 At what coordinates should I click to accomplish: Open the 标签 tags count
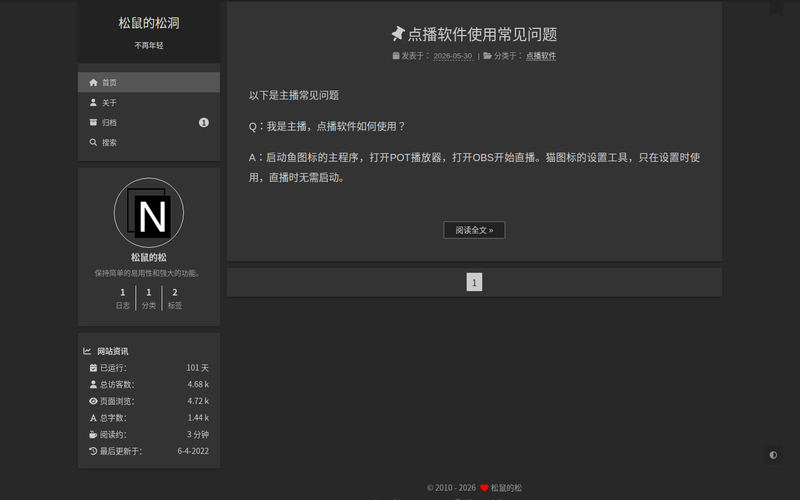pyautogui.click(x=175, y=298)
